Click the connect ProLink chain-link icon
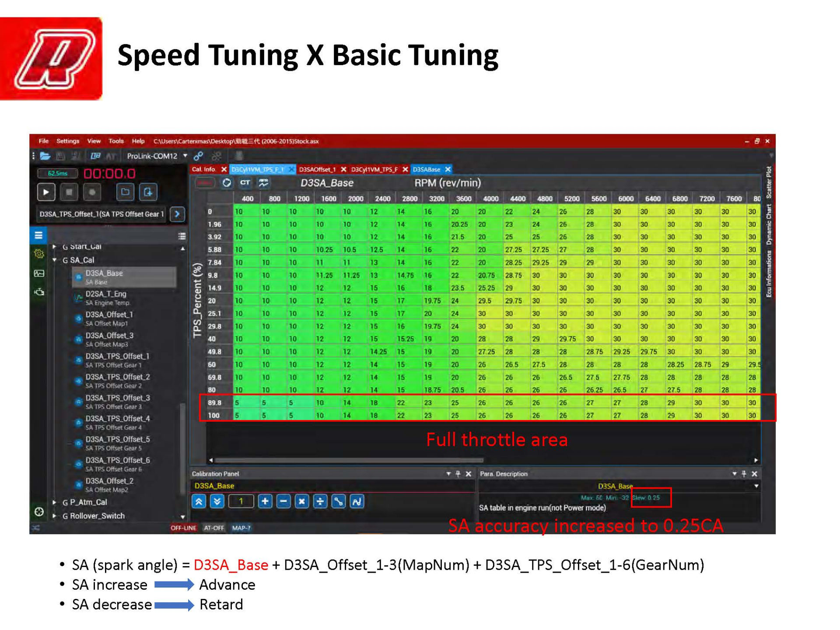The width and height of the screenshot is (840, 630). tap(198, 156)
